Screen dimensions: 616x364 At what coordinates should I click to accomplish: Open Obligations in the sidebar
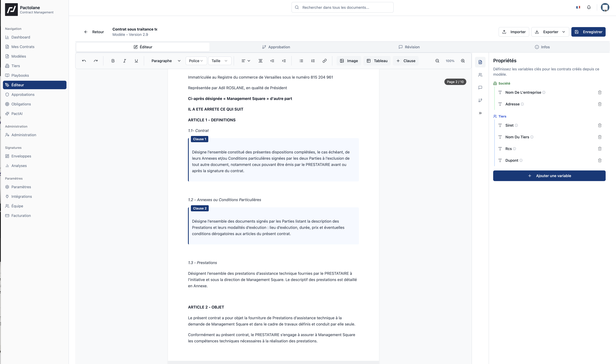pyautogui.click(x=35, y=104)
